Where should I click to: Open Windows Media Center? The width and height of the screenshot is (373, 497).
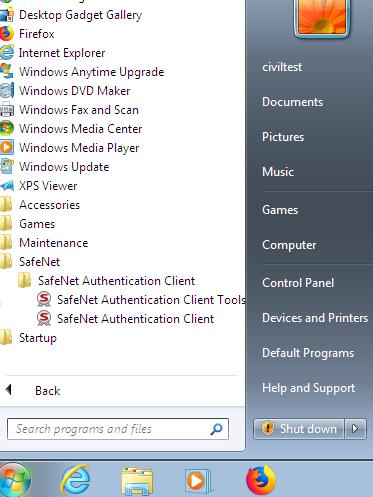click(71, 129)
